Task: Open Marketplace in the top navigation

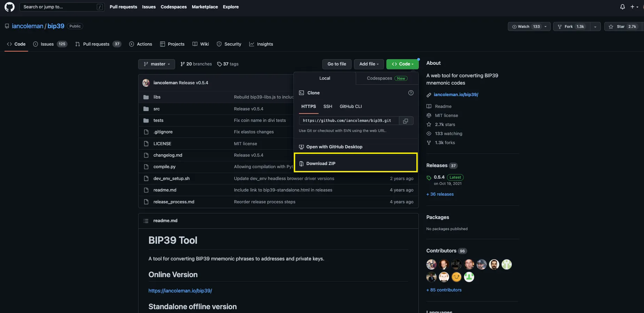Action: 205,7
